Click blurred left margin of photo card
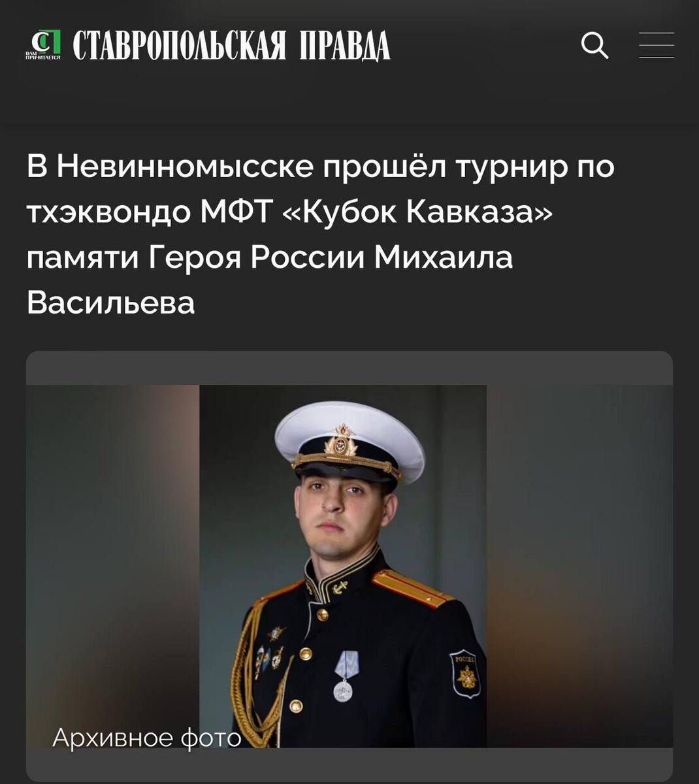This screenshot has width=699, height=784. [x=112, y=566]
